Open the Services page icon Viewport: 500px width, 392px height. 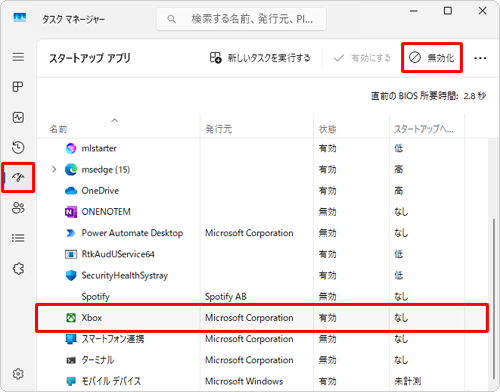[x=18, y=268]
